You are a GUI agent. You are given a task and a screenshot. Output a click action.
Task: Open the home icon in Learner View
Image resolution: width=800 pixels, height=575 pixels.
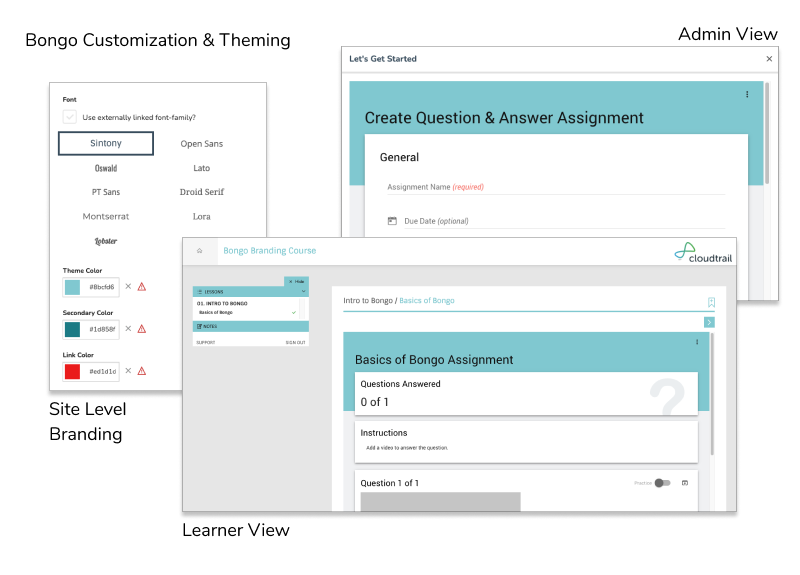click(199, 251)
